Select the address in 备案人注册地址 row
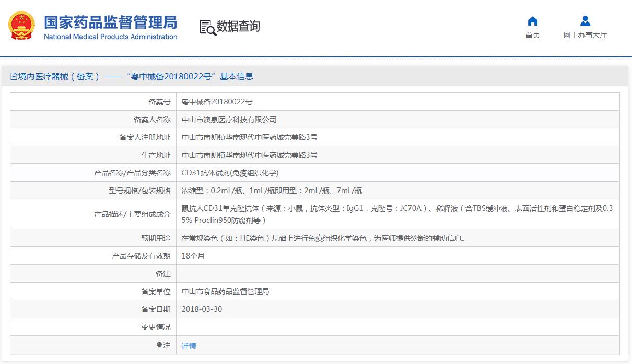This screenshot has width=632, height=364. click(249, 137)
